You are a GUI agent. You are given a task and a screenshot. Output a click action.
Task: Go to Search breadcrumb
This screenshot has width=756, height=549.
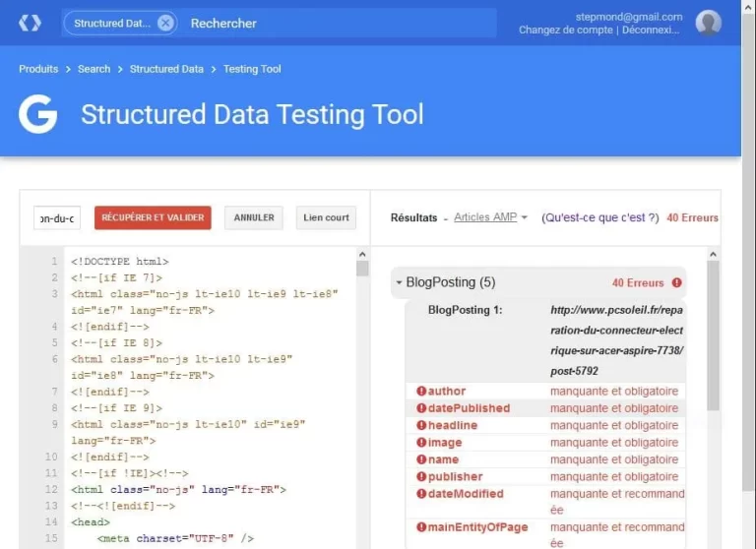pos(94,69)
